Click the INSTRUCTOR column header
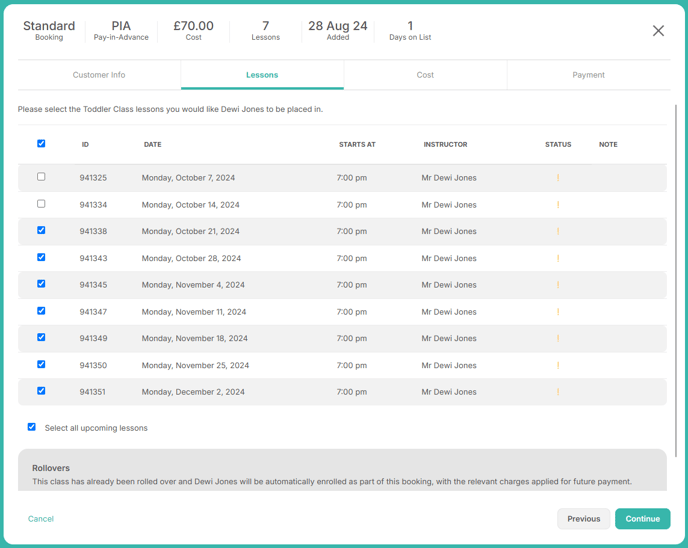The height and width of the screenshot is (548, 688). click(x=445, y=144)
